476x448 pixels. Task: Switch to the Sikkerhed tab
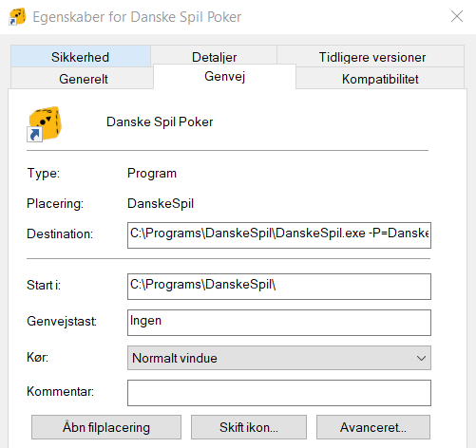pos(81,56)
